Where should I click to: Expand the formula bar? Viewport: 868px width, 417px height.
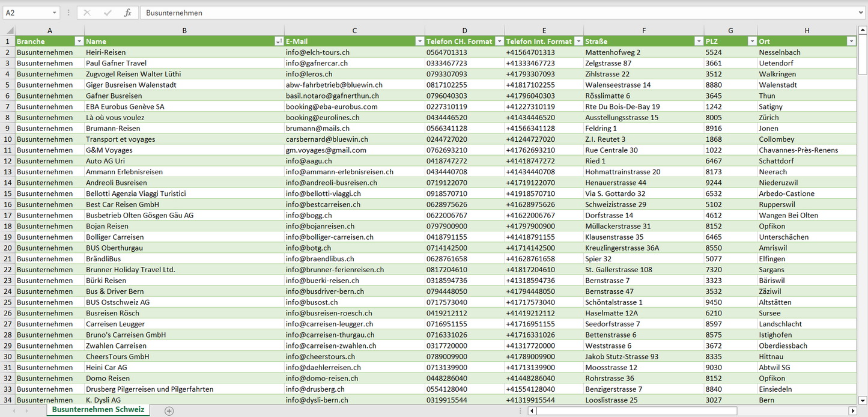[861, 13]
